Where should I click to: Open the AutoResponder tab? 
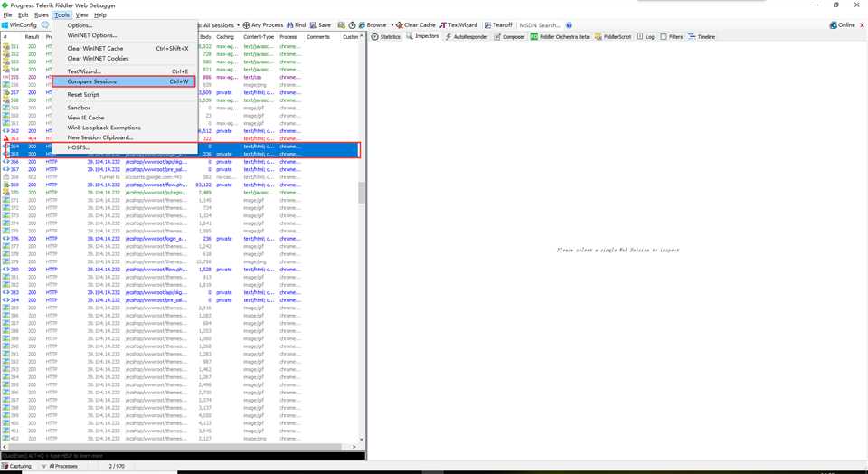coord(467,36)
